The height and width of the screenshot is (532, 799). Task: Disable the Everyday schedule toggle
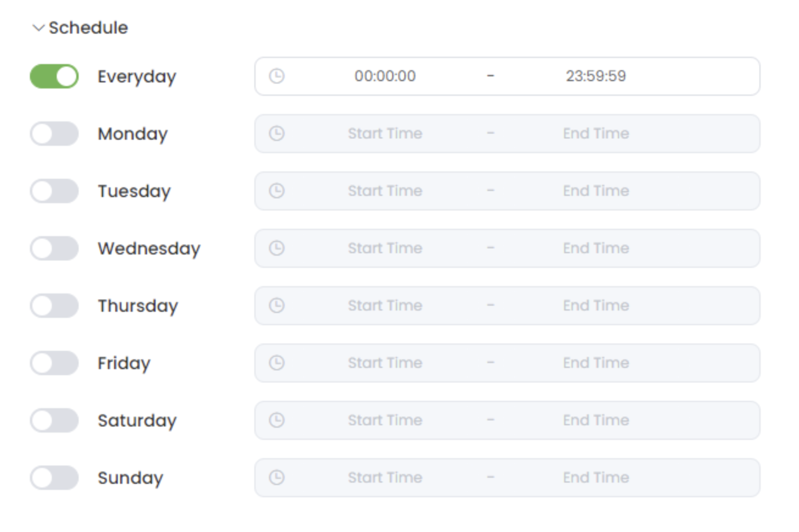(54, 76)
